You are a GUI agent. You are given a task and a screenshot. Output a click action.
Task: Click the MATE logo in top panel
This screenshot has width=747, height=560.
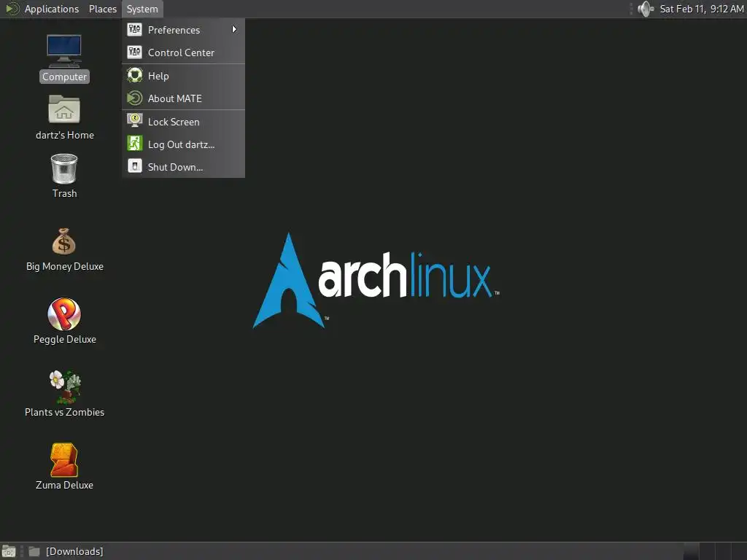click(x=12, y=9)
